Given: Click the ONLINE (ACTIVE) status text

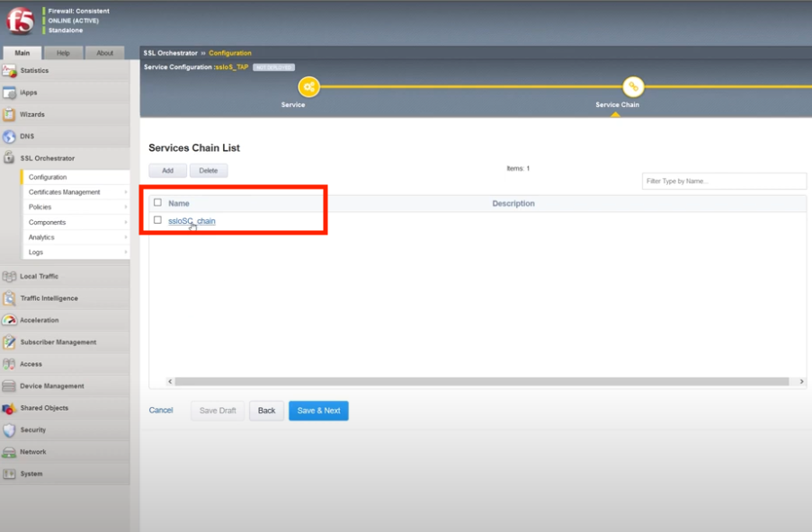Looking at the screenshot, I should 74,21.
